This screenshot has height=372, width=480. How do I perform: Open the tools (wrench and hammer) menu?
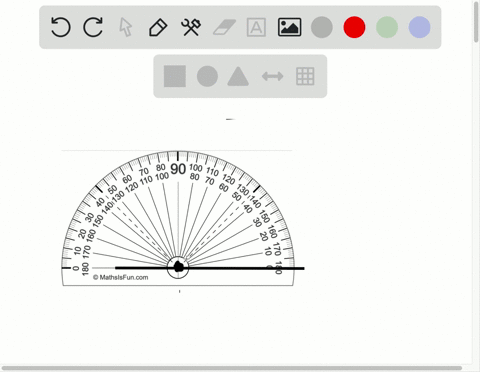(x=191, y=27)
